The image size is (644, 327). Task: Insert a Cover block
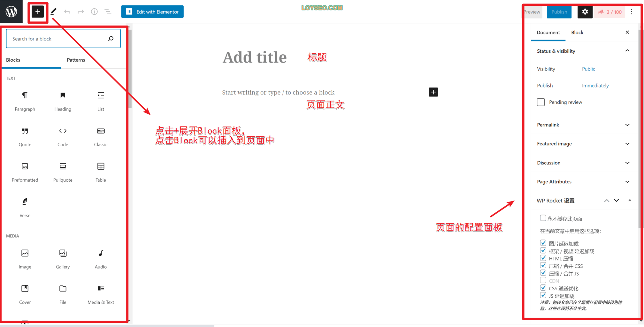coord(25,294)
